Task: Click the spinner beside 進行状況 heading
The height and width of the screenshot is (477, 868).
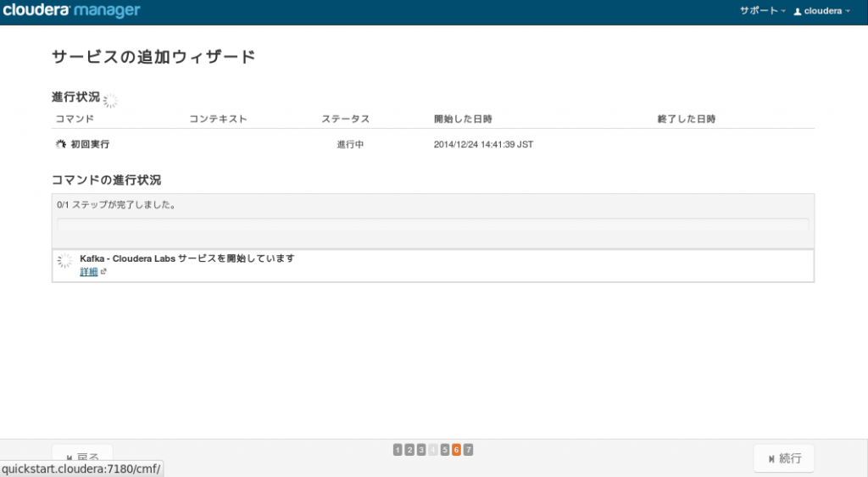Action: pos(111,100)
